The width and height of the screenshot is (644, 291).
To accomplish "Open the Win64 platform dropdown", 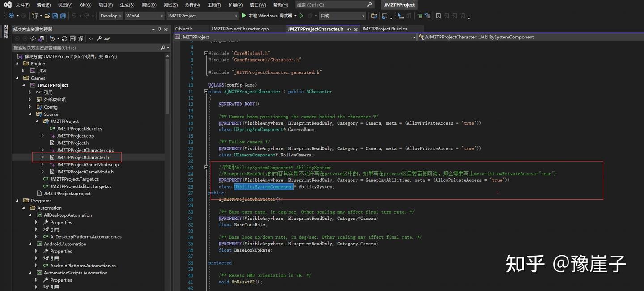I will click(144, 16).
